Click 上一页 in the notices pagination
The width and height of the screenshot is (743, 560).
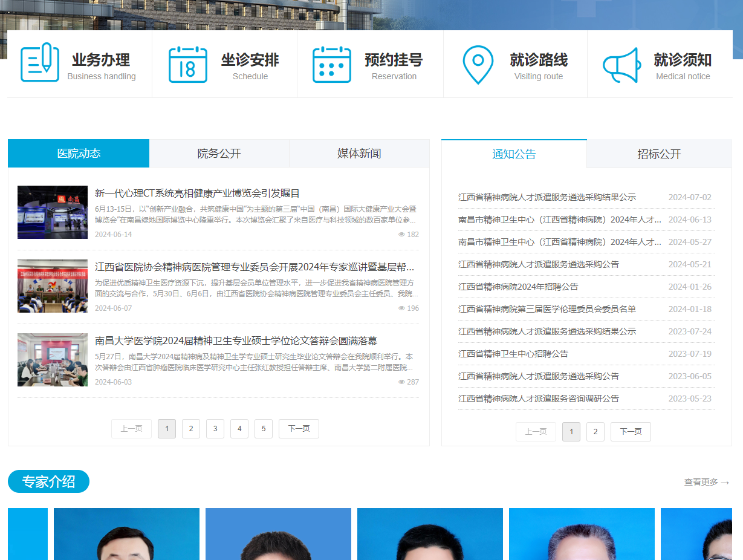point(536,432)
